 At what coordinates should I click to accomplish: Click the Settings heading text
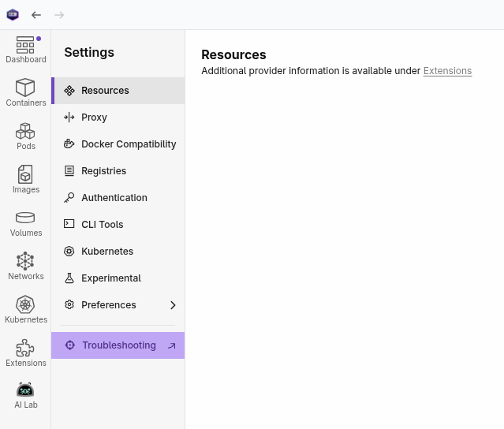89,52
